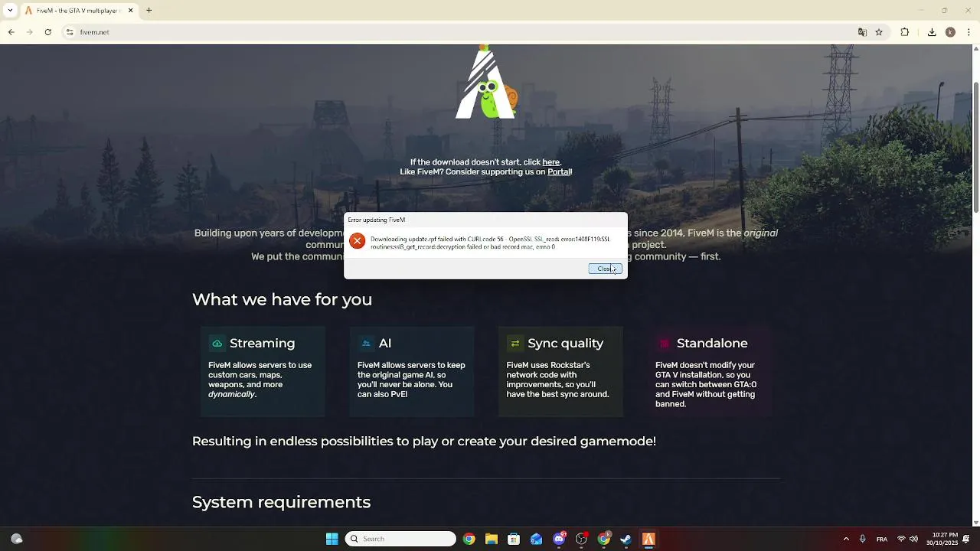The image size is (980, 551).
Task: Open Discord from the taskbar
Action: (x=559, y=539)
